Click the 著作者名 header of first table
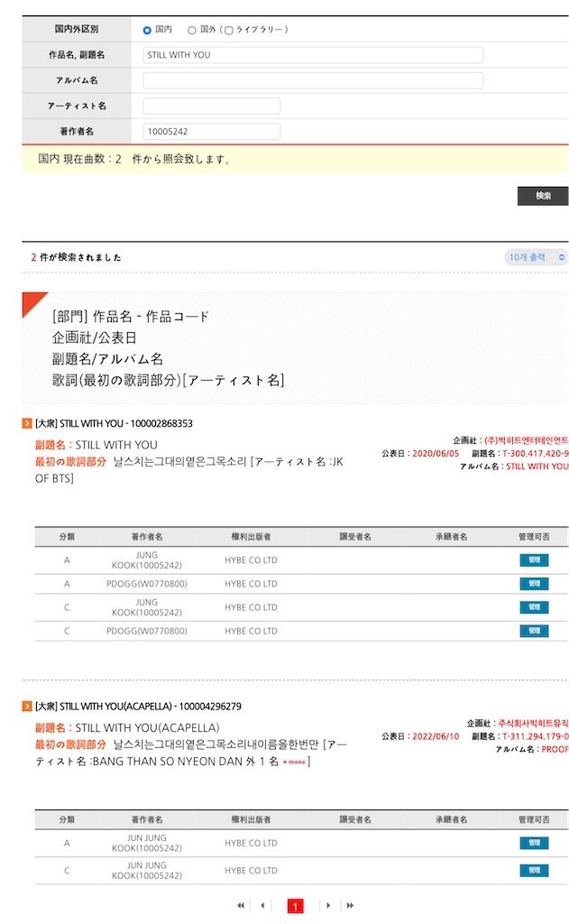The height and width of the screenshot is (924, 569). pos(147,537)
